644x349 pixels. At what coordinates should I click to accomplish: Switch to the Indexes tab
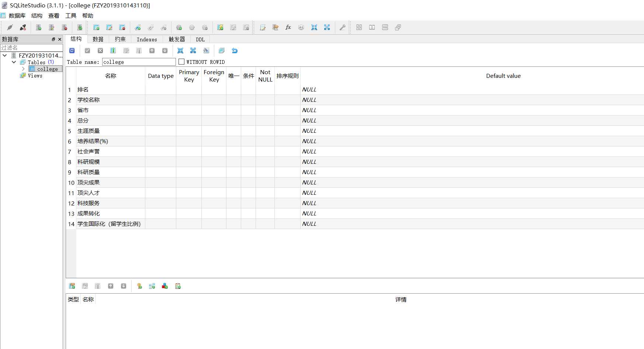tap(147, 39)
